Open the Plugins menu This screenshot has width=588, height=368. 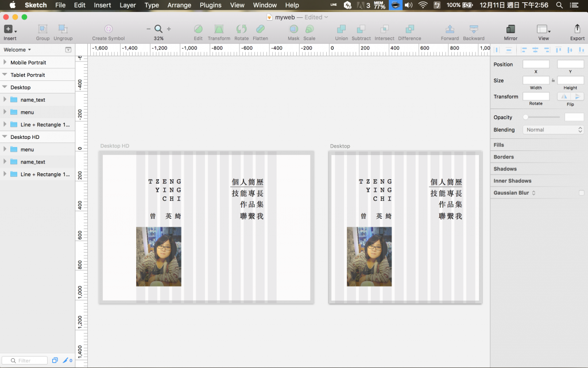pyautogui.click(x=210, y=5)
